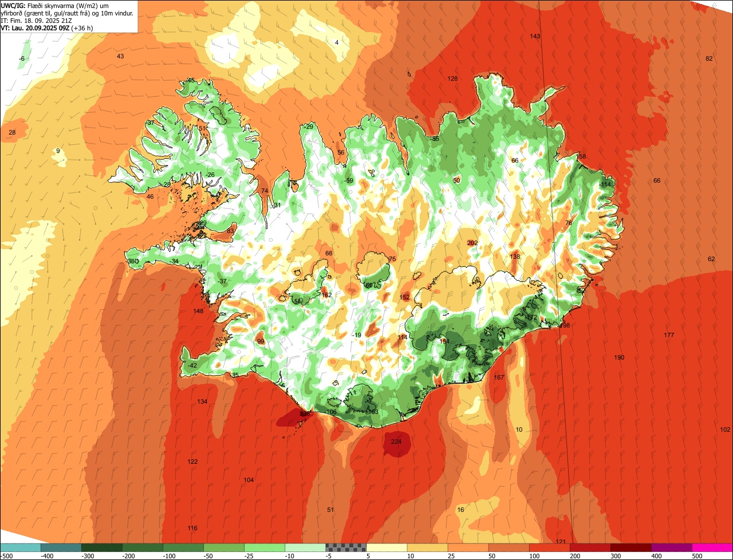Click the map value -114 on the east coast

click(605, 184)
